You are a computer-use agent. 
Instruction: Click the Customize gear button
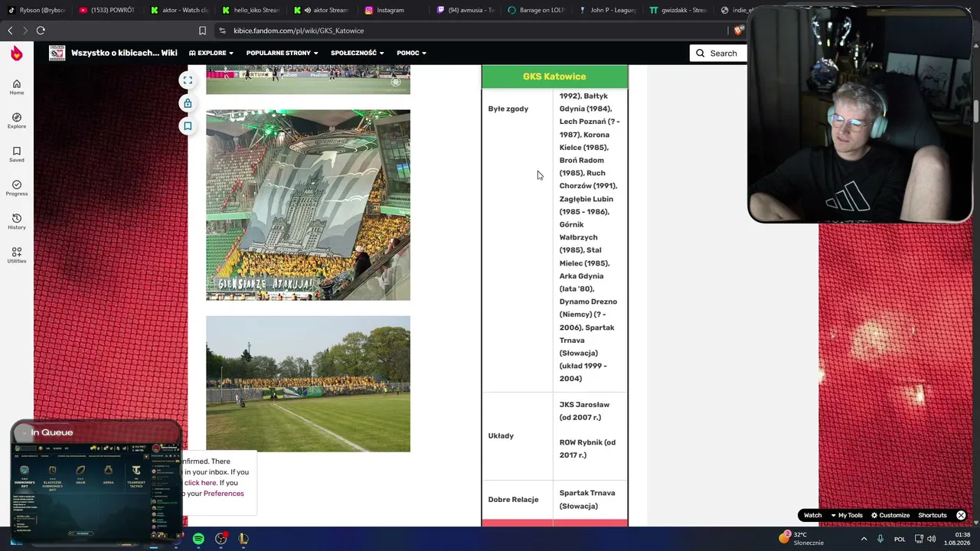pos(890,515)
